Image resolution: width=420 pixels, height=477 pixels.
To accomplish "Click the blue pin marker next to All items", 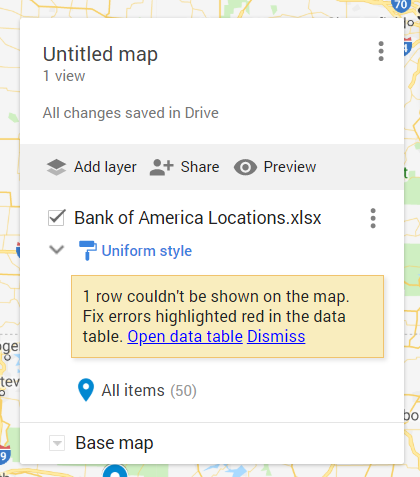I will (x=86, y=390).
